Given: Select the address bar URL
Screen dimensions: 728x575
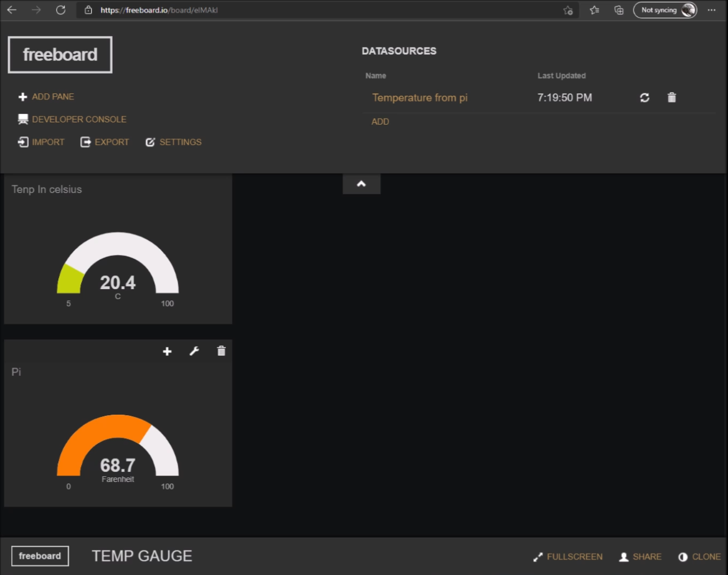Looking at the screenshot, I should pyautogui.click(x=159, y=10).
